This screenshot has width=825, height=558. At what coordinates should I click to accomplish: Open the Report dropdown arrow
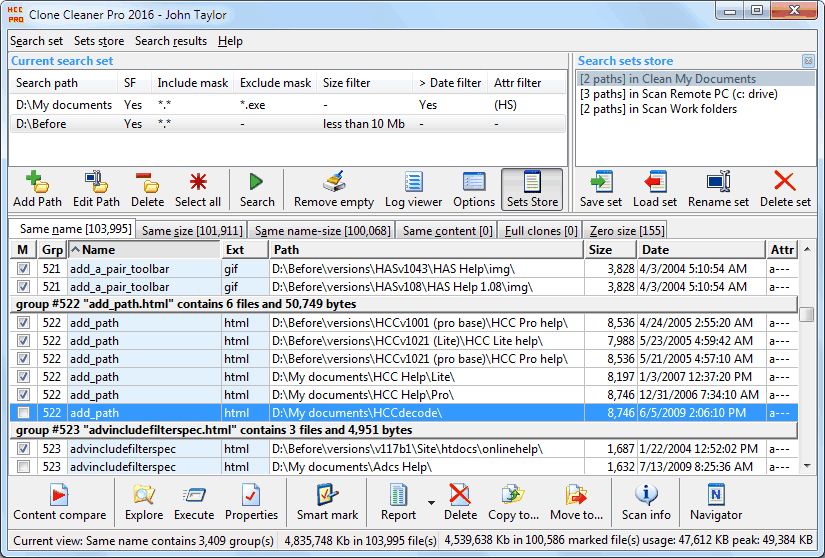click(431, 503)
